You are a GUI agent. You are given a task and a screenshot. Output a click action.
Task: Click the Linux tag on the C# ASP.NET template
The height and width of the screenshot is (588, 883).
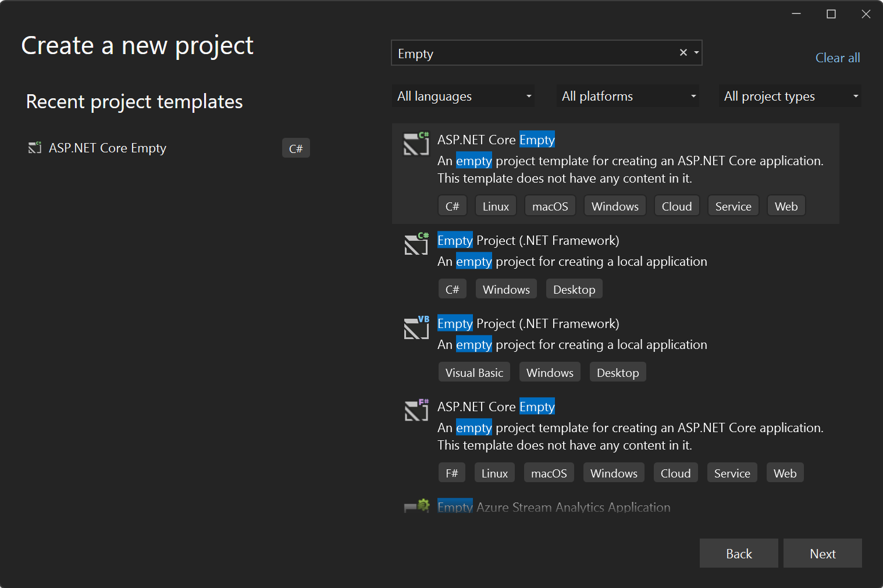click(496, 206)
